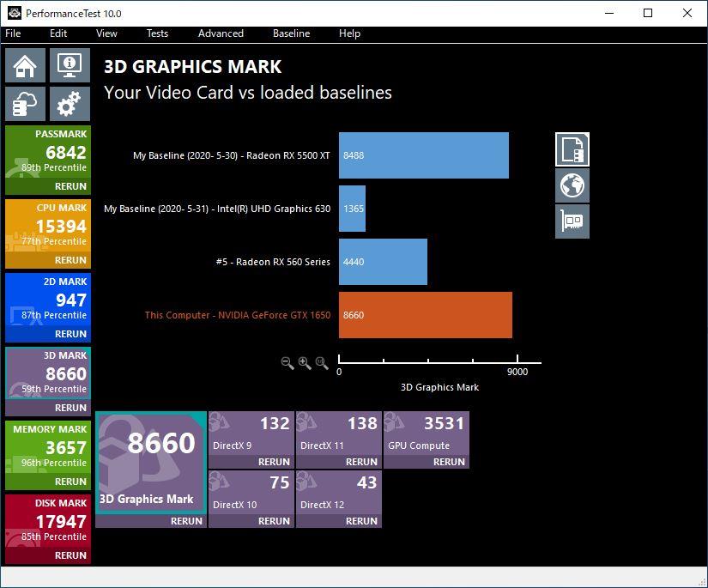Open the Edit menu
This screenshot has width=708, height=588.
pyautogui.click(x=58, y=33)
